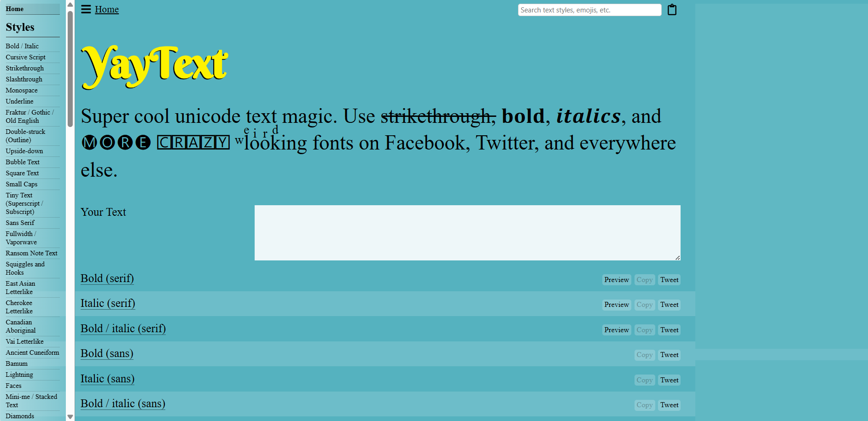This screenshot has height=421, width=868.
Task: Open Vai Letterlike style
Action: pos(25,341)
